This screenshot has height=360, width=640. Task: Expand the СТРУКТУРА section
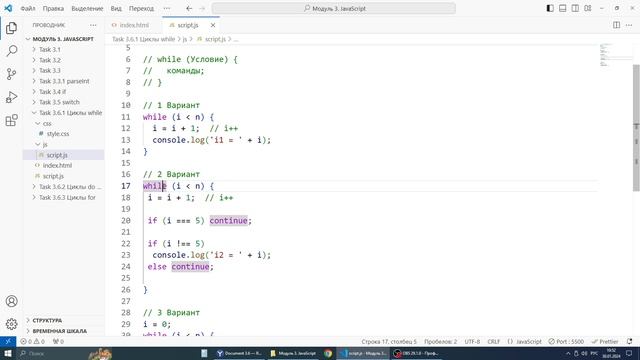point(63,320)
